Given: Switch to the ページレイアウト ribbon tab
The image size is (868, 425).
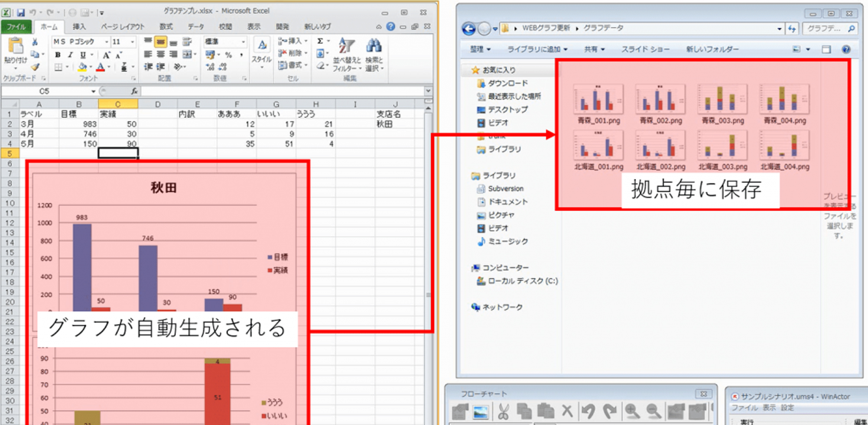Looking at the screenshot, I should click(123, 27).
